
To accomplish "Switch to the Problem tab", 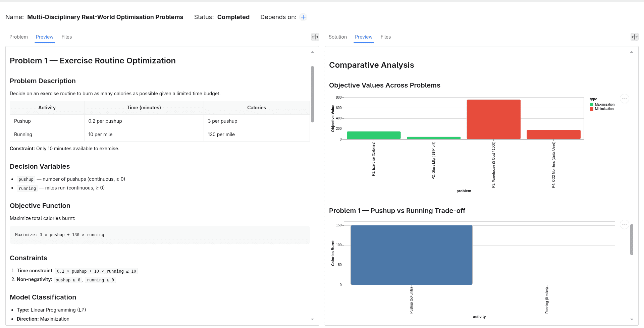I will pos(18,37).
